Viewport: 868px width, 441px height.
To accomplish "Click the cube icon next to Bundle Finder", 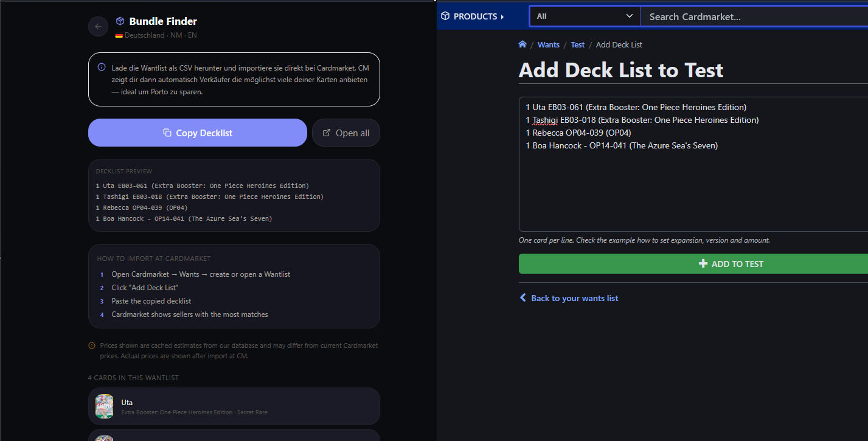I will pyautogui.click(x=120, y=21).
